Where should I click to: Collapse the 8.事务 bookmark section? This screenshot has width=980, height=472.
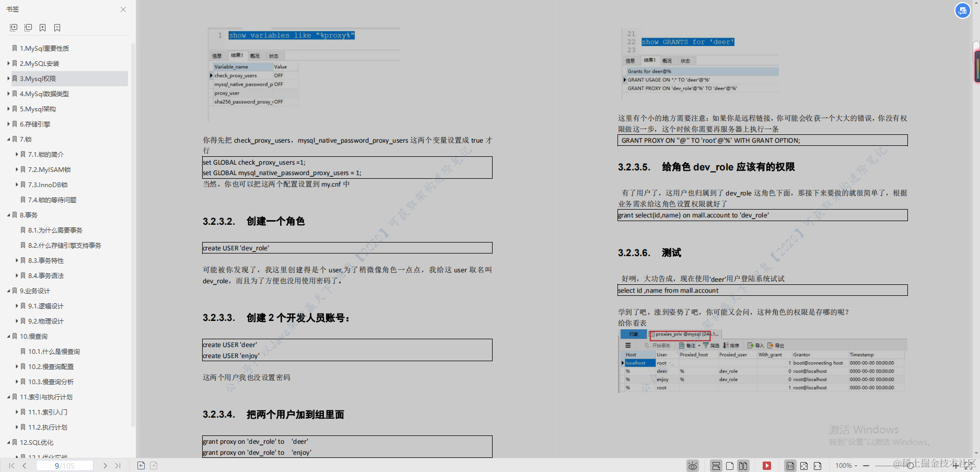pos(8,215)
